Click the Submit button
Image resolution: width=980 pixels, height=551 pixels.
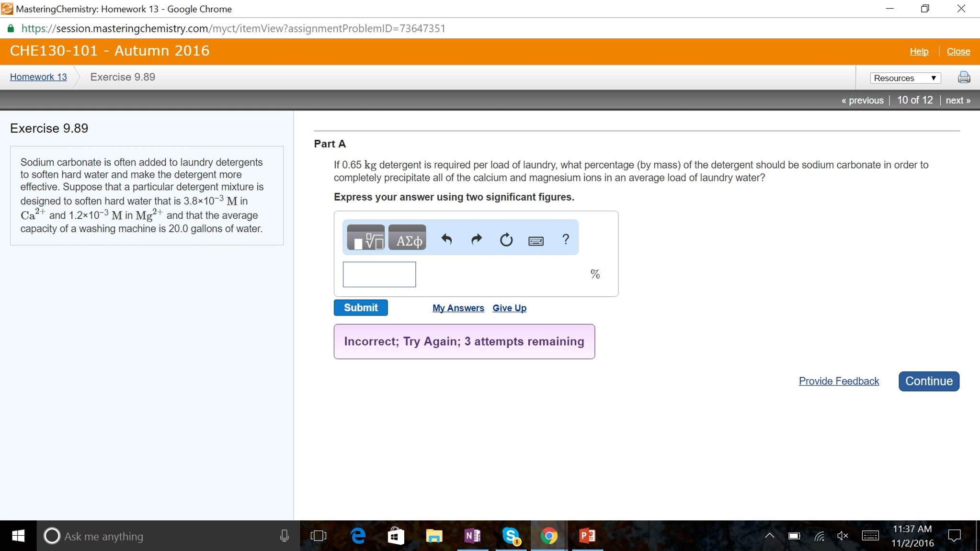[x=362, y=307]
